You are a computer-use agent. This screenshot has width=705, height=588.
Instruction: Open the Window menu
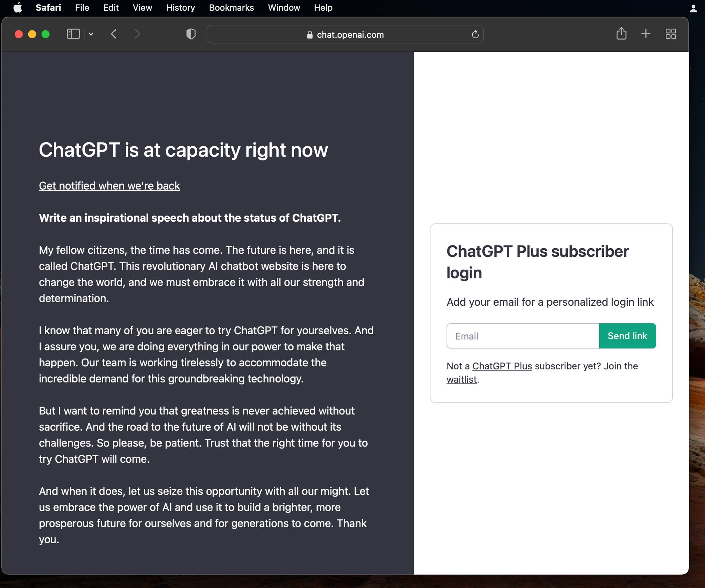(x=284, y=8)
